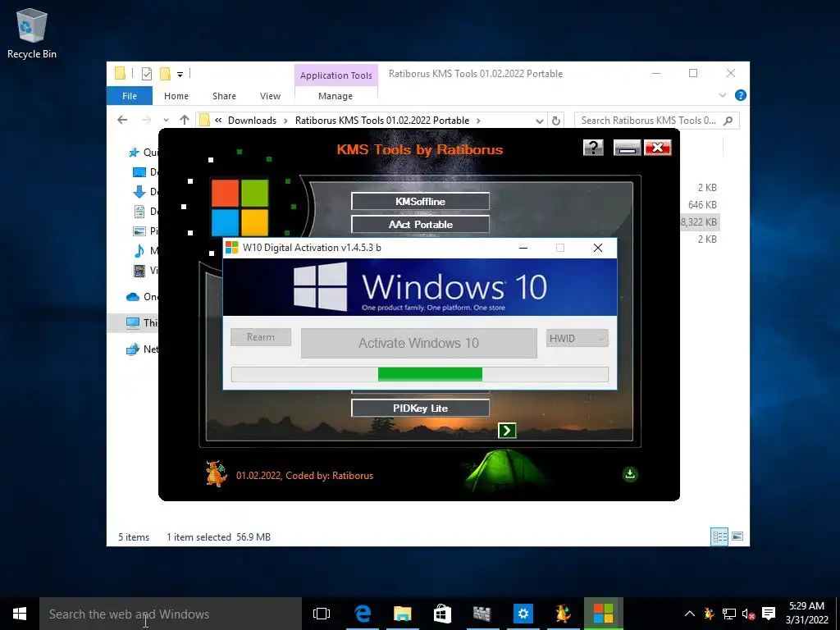Viewport: 840px width, 630px height.
Task: Click the W10 Digital Activation taskbar icon
Action: [x=603, y=614]
